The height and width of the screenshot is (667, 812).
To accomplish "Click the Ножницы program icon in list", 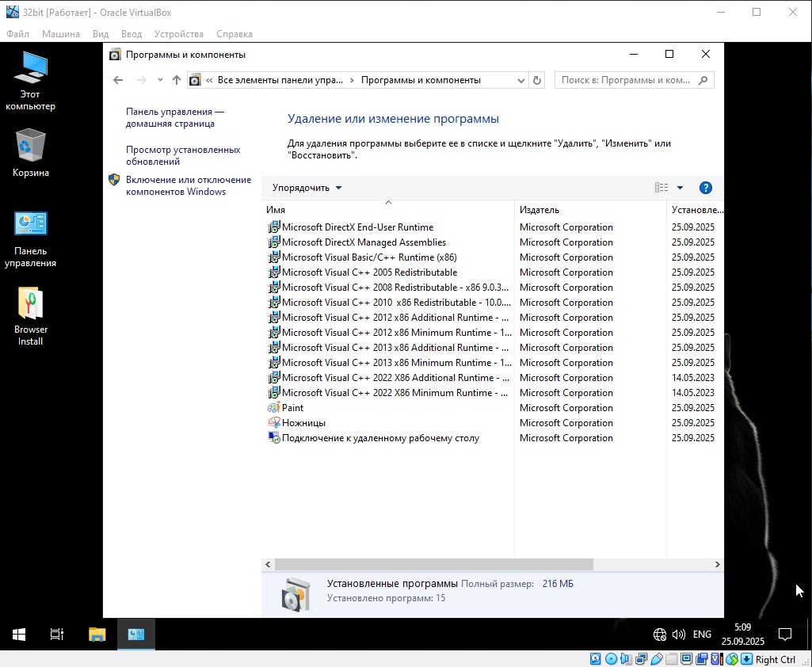I will coord(274,423).
